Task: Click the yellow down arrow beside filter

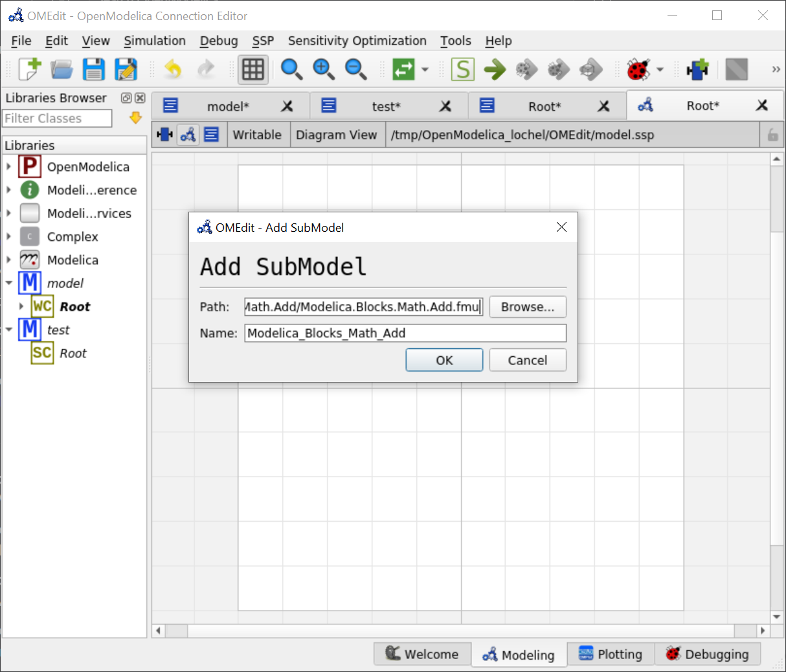Action: tap(135, 118)
